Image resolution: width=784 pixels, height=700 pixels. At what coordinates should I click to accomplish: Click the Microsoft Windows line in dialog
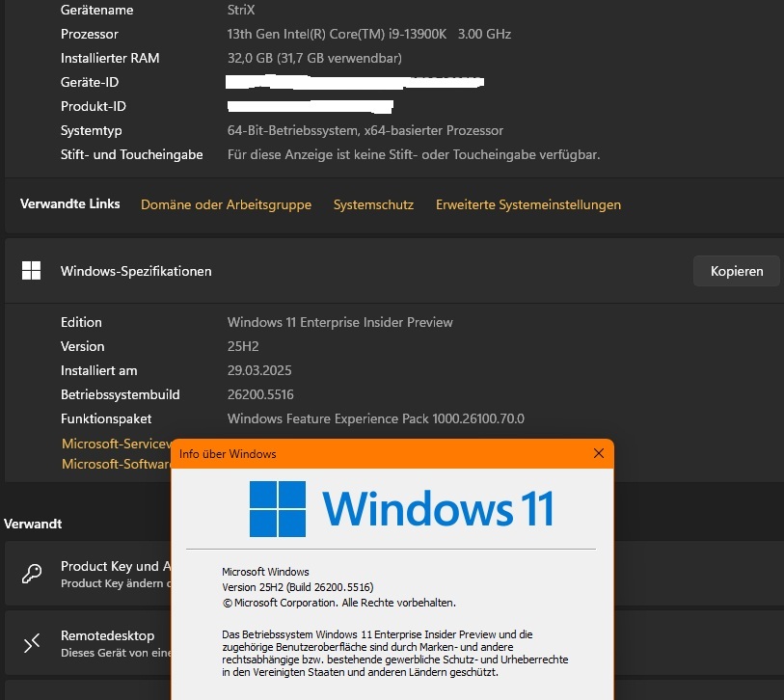(x=265, y=572)
